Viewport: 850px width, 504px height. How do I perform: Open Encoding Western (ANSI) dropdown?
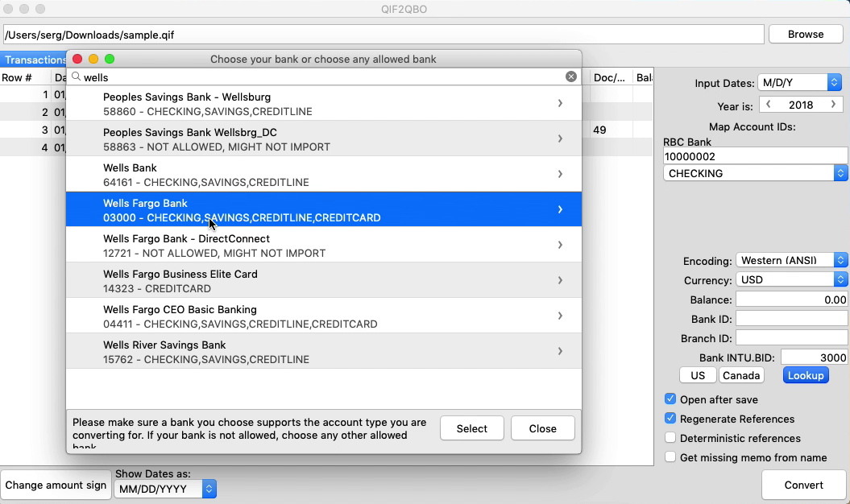(791, 260)
